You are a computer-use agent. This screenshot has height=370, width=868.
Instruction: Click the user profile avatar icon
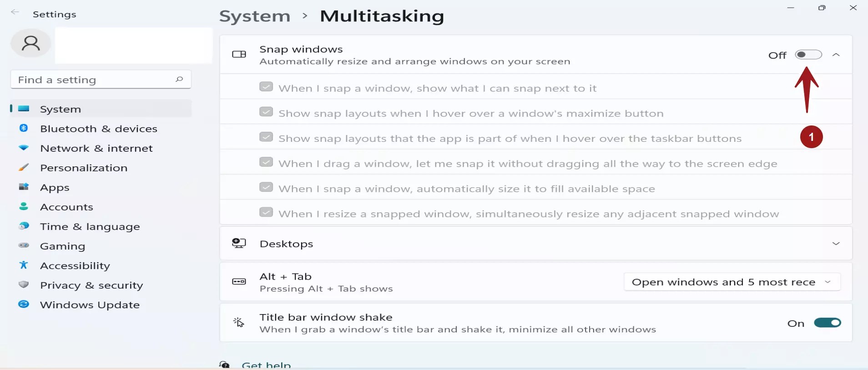click(x=31, y=43)
